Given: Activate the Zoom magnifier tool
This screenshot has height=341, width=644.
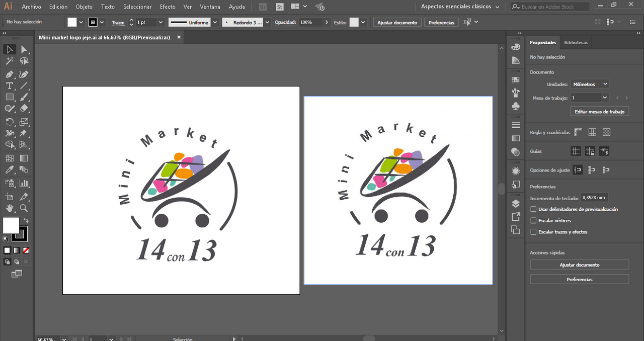Looking at the screenshot, I should (x=24, y=208).
